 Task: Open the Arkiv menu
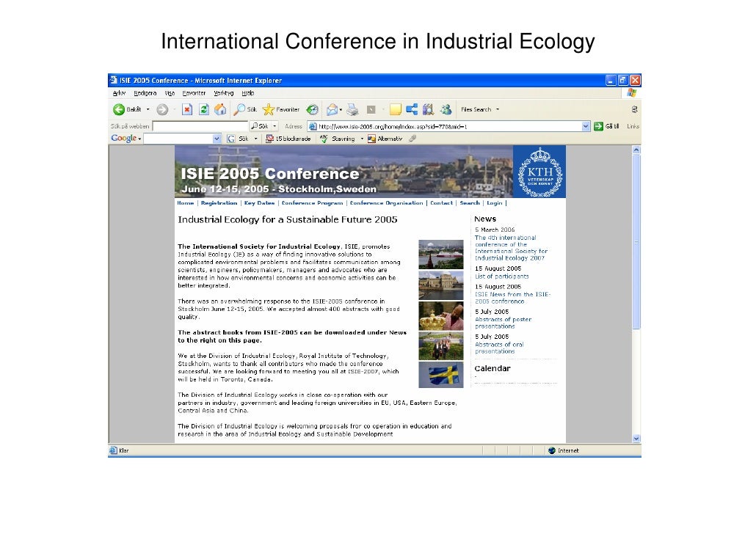(119, 93)
